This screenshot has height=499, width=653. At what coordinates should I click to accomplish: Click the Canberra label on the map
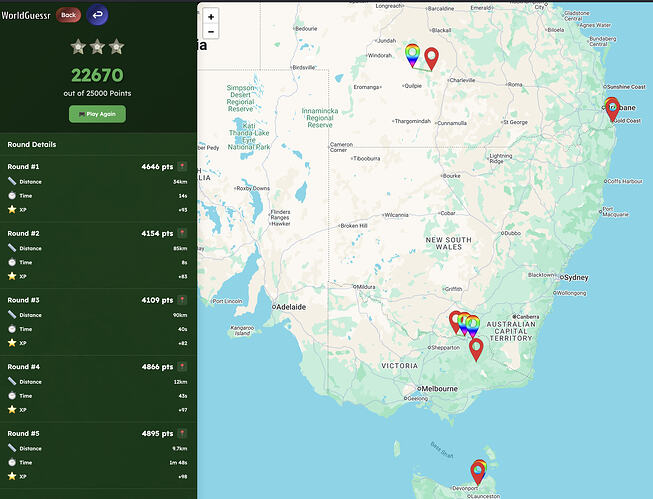click(x=527, y=317)
